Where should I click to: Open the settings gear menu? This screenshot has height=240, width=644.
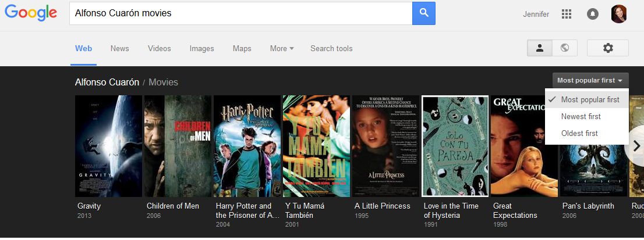pyautogui.click(x=608, y=48)
